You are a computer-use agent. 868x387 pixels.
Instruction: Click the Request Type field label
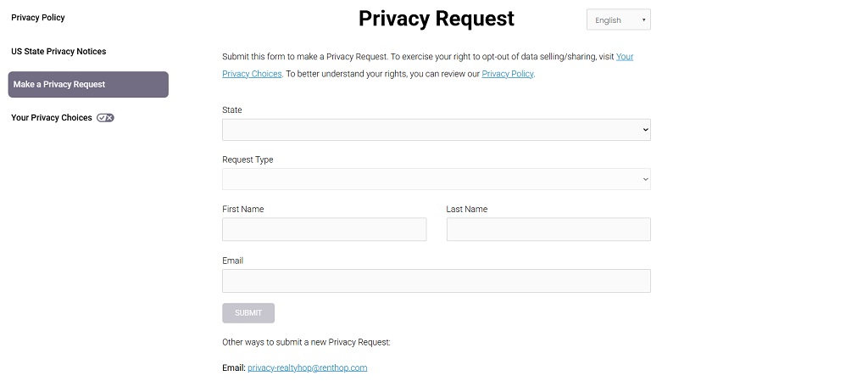[248, 160]
